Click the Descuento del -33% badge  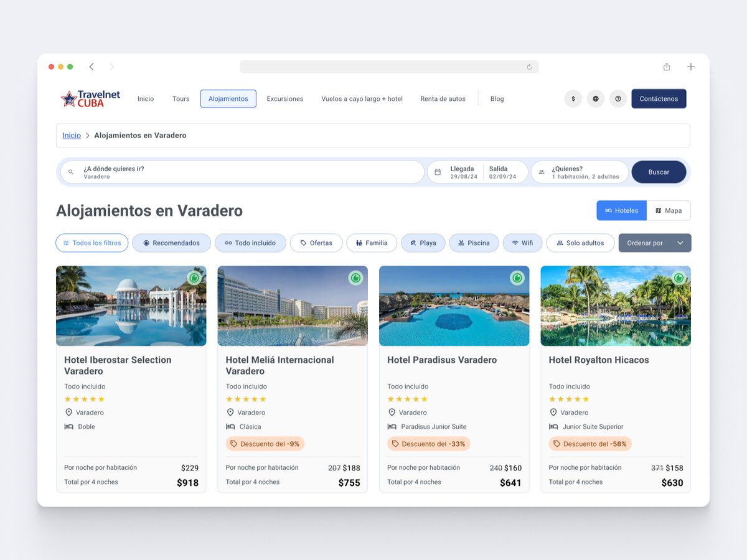tap(428, 444)
